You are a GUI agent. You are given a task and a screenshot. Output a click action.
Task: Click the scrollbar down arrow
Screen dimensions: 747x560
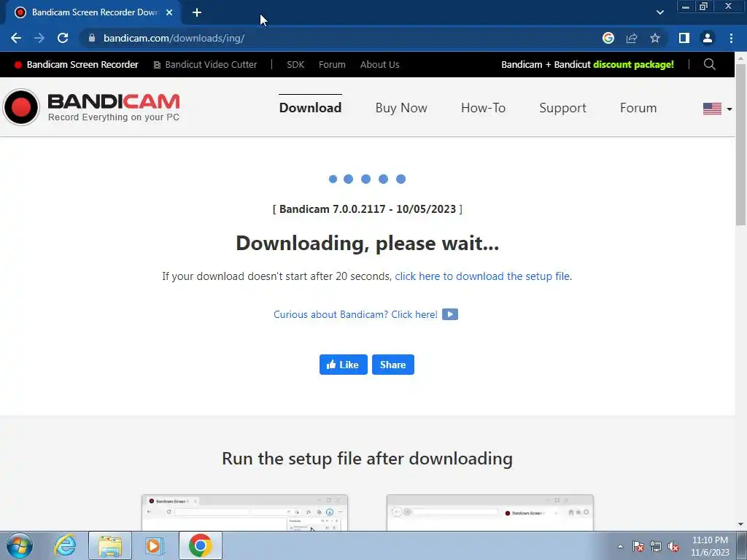coord(741,525)
